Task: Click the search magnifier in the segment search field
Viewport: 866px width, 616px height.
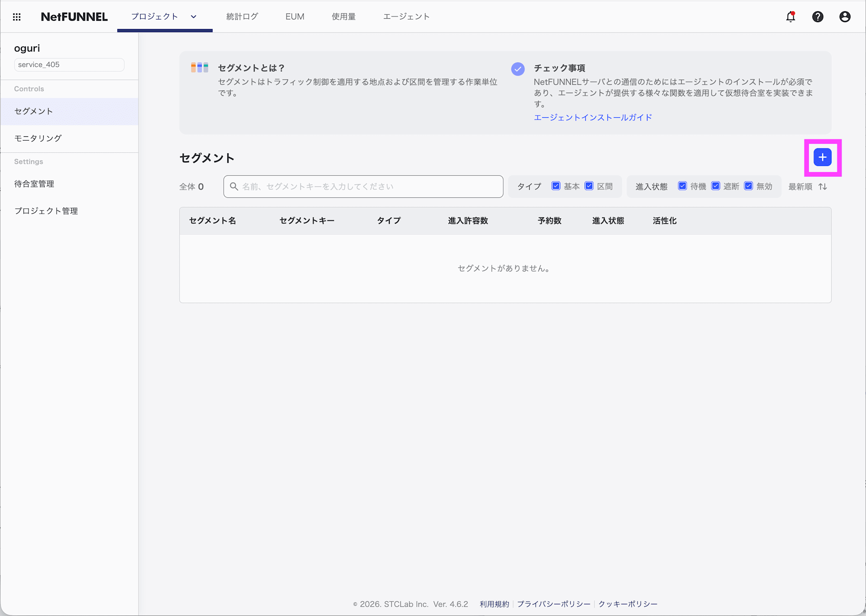Action: [x=234, y=187]
